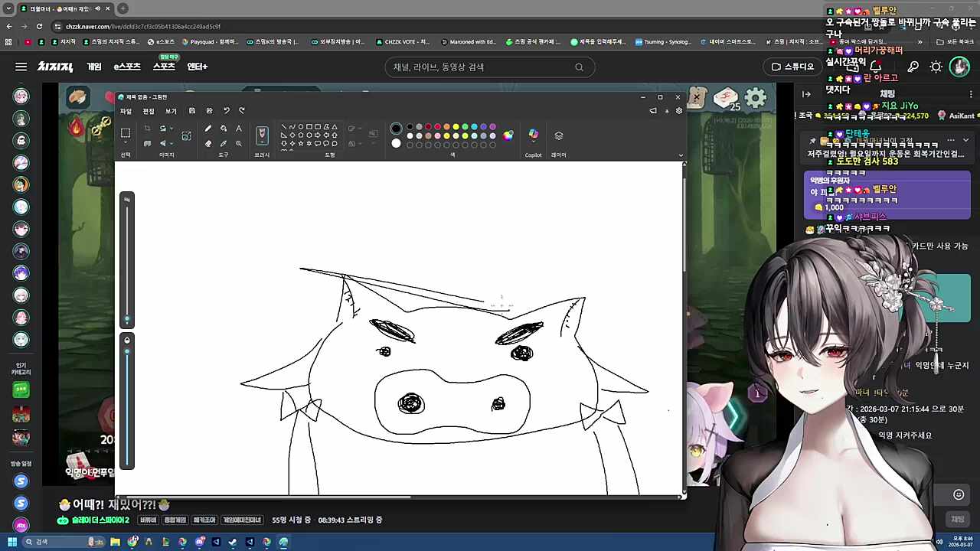Select the Pencil tool in Paint
The image size is (980, 551).
pyautogui.click(x=208, y=129)
